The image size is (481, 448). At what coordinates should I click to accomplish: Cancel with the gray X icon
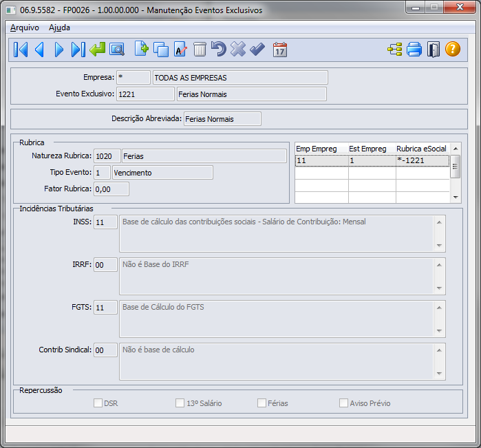pos(238,49)
